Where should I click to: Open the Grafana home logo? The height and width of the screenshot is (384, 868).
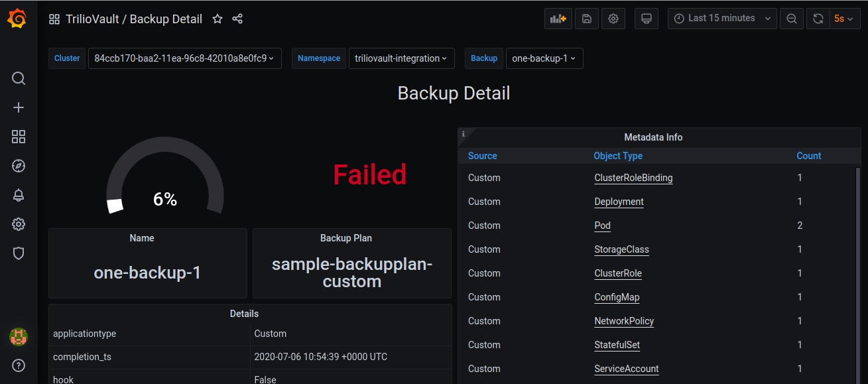pyautogui.click(x=18, y=19)
